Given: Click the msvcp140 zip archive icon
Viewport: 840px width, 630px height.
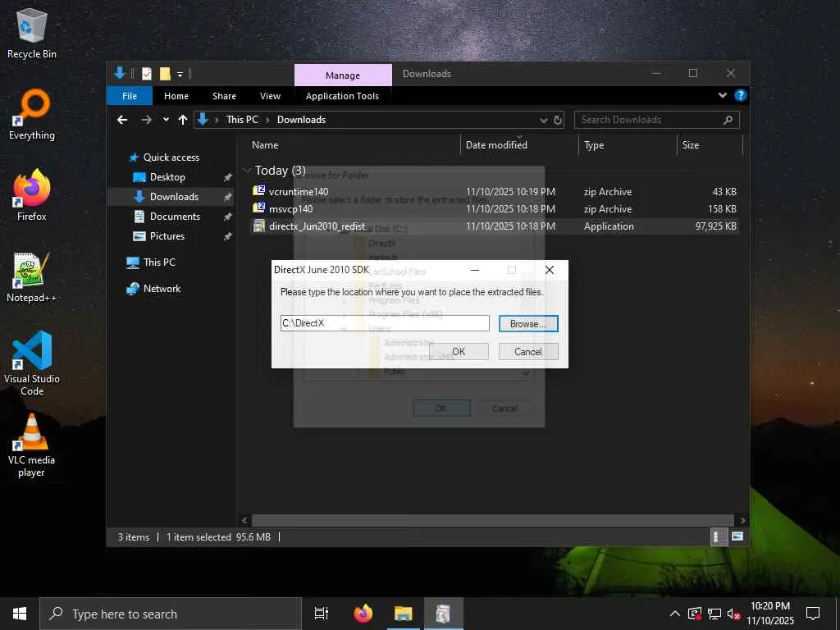Looking at the screenshot, I should pos(259,208).
